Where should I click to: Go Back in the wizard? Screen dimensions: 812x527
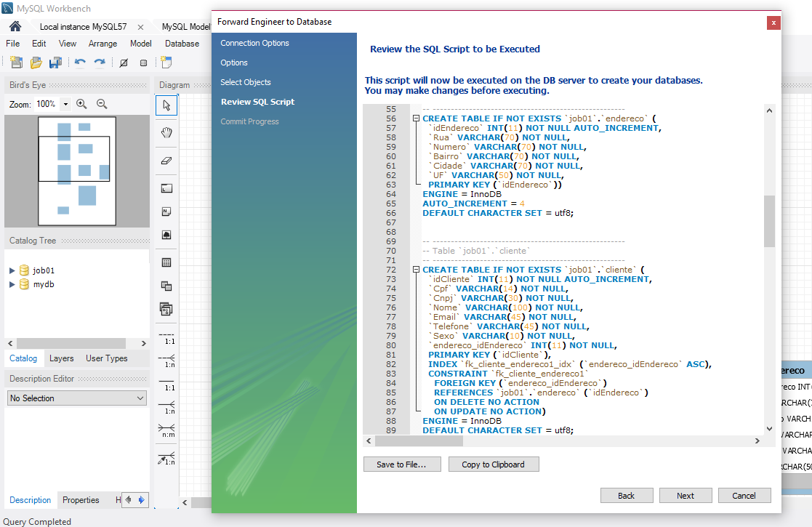pyautogui.click(x=627, y=496)
